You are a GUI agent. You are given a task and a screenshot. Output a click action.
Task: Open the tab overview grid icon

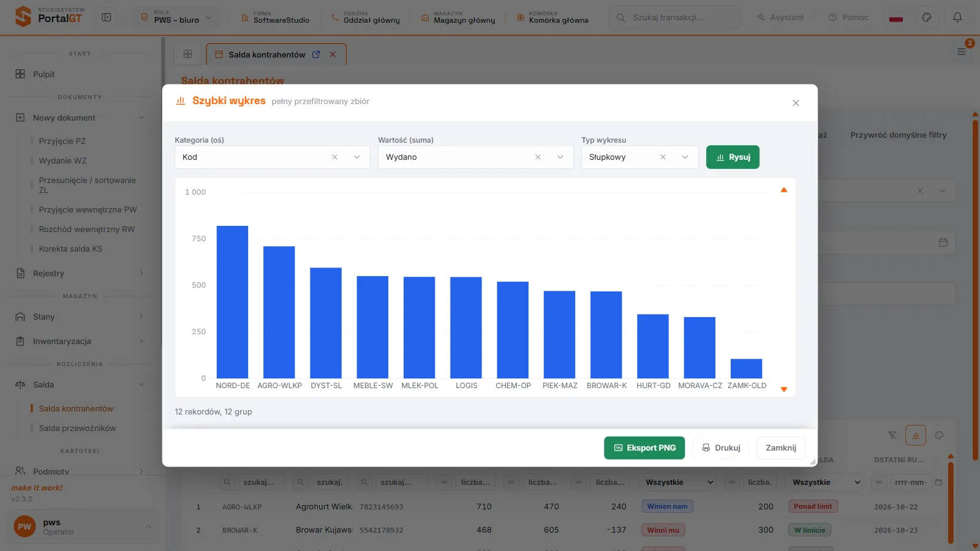(187, 54)
